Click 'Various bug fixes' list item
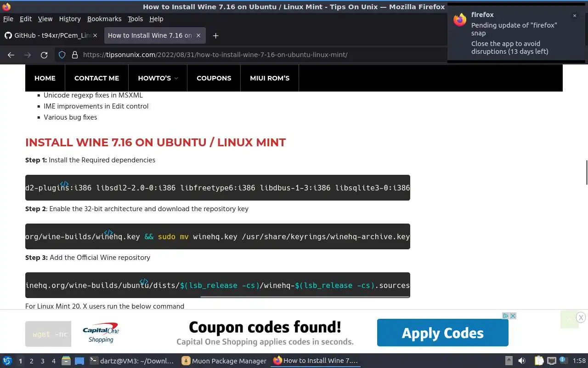Image resolution: width=588 pixels, height=368 pixels. 70,117
